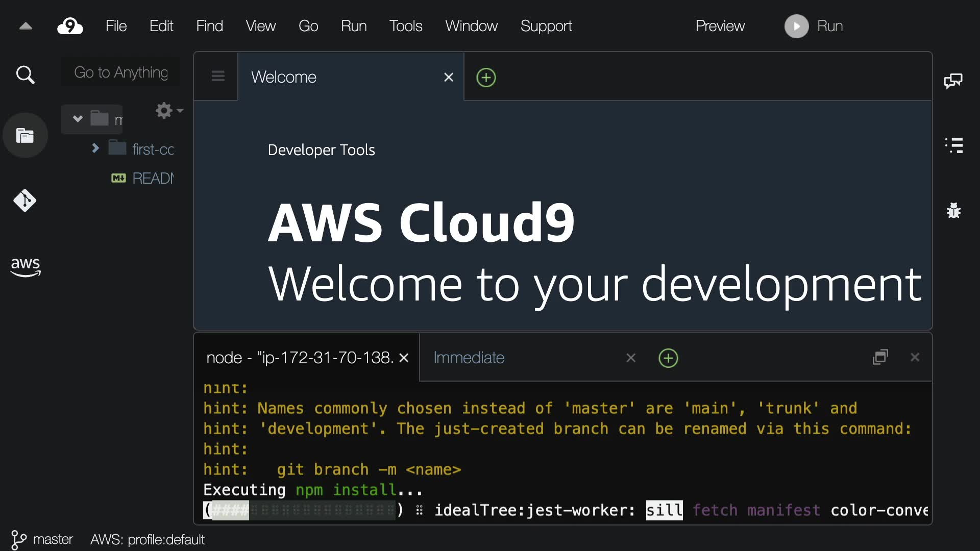Click the Run button with the play icon
The image size is (980, 551).
point(814,26)
